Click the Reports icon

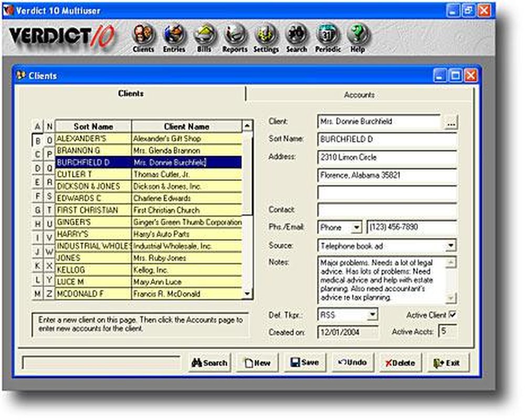click(235, 37)
